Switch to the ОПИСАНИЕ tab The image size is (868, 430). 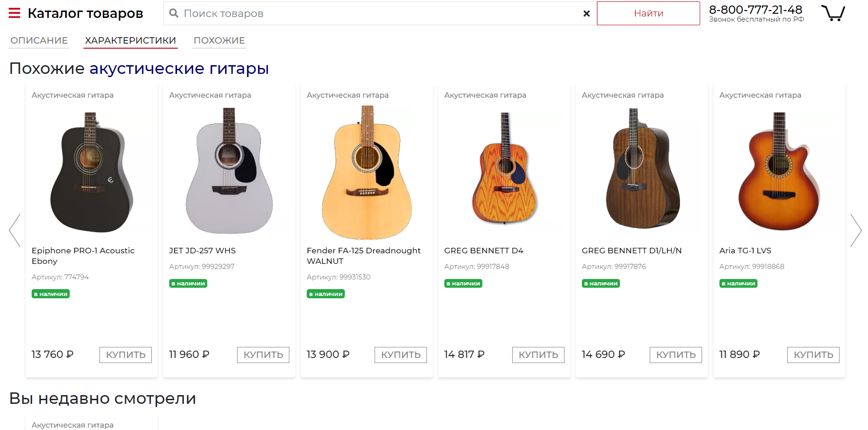click(39, 40)
